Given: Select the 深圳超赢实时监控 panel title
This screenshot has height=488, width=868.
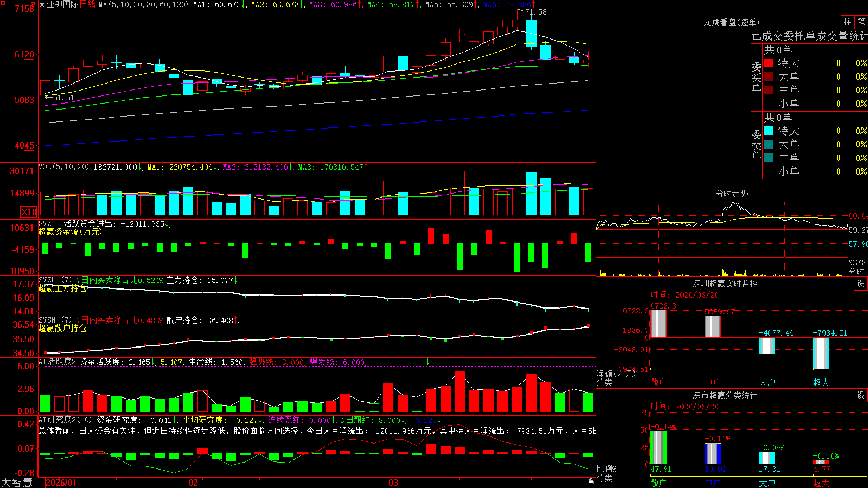Looking at the screenshot, I should tap(725, 284).
